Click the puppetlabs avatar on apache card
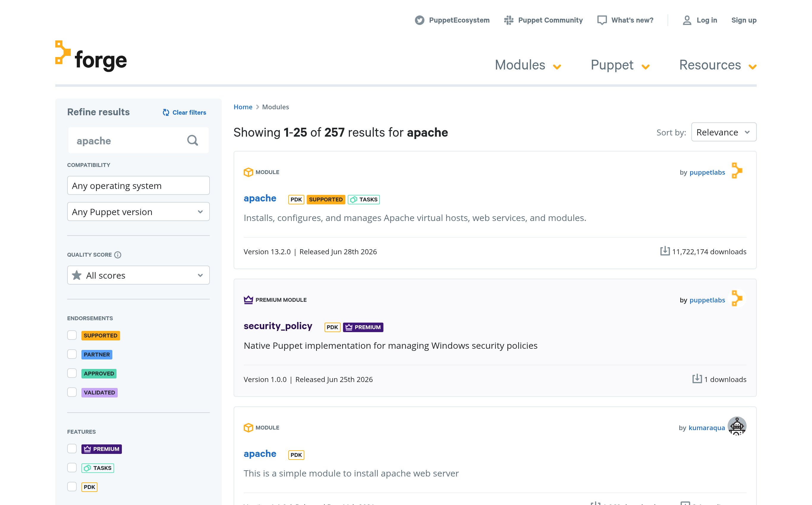This screenshot has width=812, height=505. (737, 171)
